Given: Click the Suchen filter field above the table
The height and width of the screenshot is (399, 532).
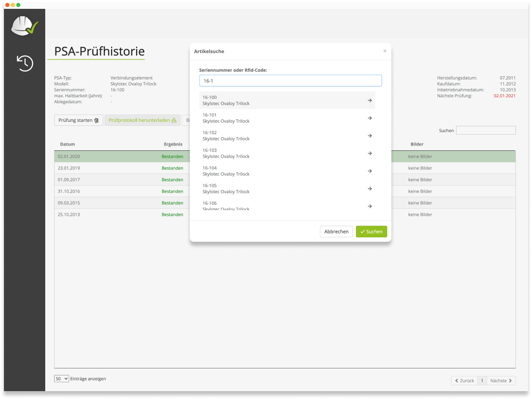Looking at the screenshot, I should [x=486, y=130].
